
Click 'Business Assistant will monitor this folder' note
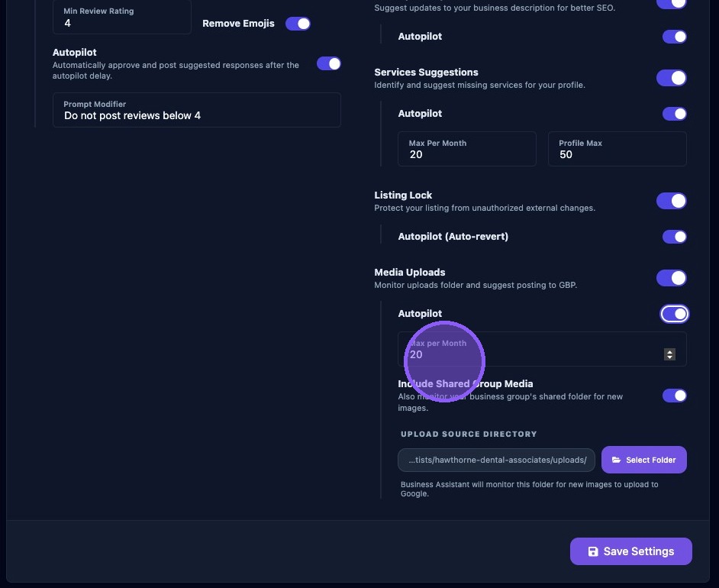pos(529,489)
